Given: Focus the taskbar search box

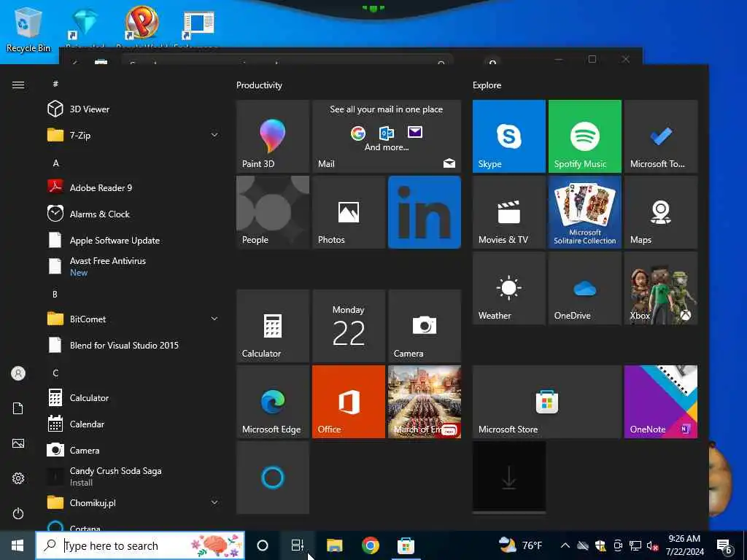Looking at the screenshot, I should pos(140,545).
